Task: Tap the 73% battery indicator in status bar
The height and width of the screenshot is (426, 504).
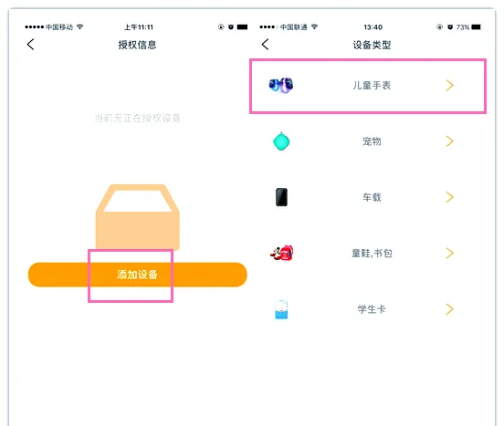Action: click(x=468, y=27)
